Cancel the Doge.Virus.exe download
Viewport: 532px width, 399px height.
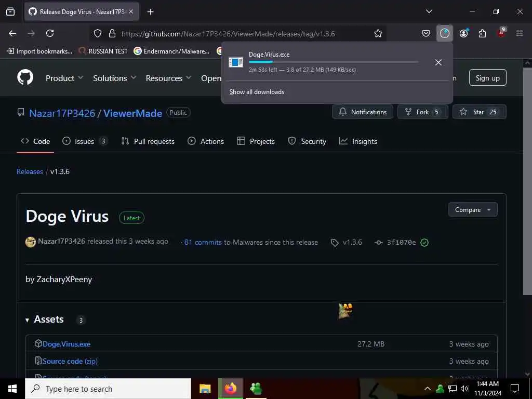438,62
